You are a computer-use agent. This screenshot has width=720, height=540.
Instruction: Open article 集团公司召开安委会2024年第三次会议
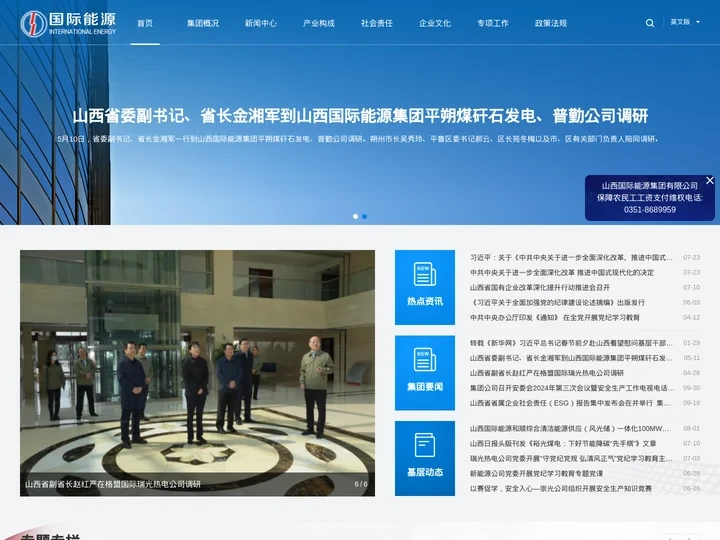[572, 388]
